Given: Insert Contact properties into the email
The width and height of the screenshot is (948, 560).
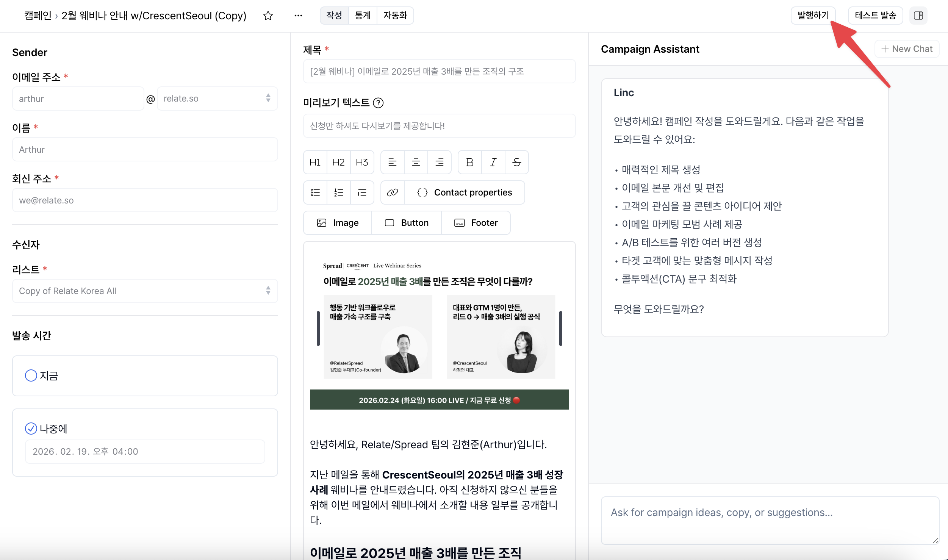Looking at the screenshot, I should click(x=466, y=192).
